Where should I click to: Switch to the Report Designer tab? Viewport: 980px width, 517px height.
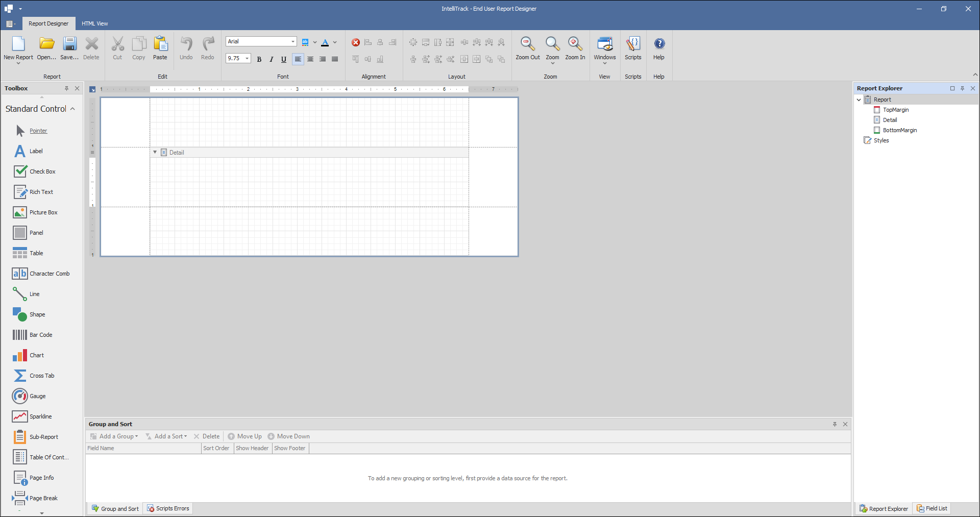coord(48,23)
